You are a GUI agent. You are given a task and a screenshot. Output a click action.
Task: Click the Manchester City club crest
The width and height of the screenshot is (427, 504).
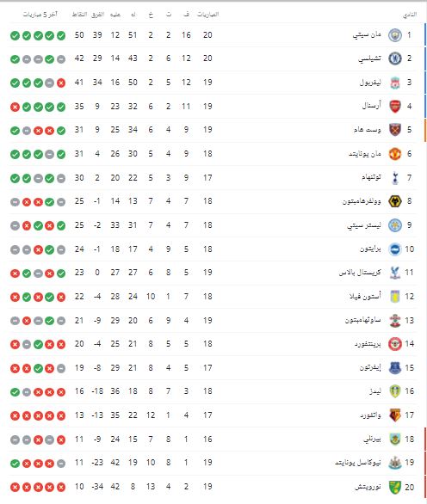(x=394, y=35)
